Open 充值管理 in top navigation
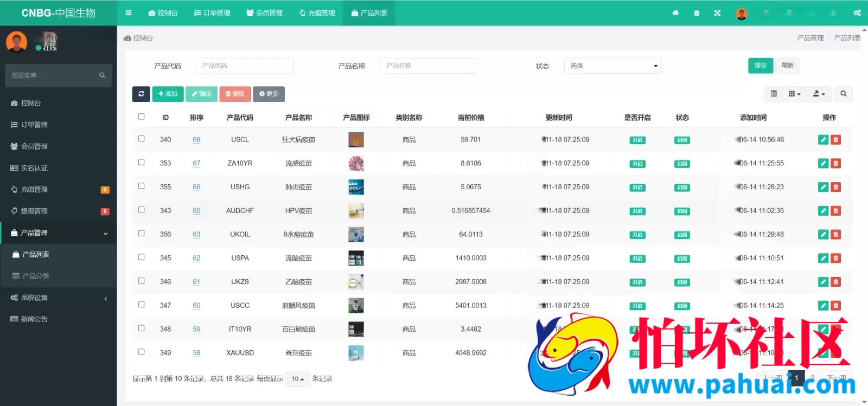 tap(317, 13)
